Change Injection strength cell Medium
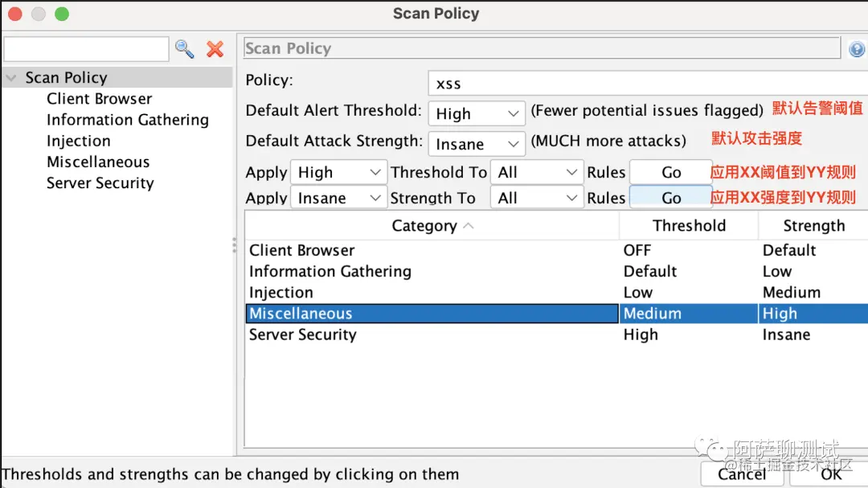868x488 pixels. click(813, 293)
